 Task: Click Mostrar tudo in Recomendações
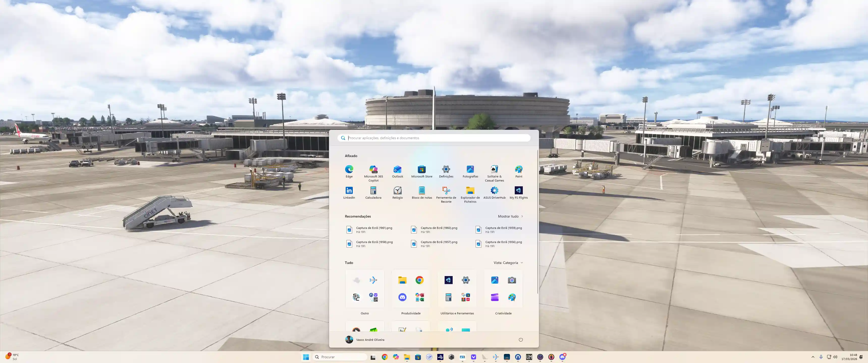510,216
